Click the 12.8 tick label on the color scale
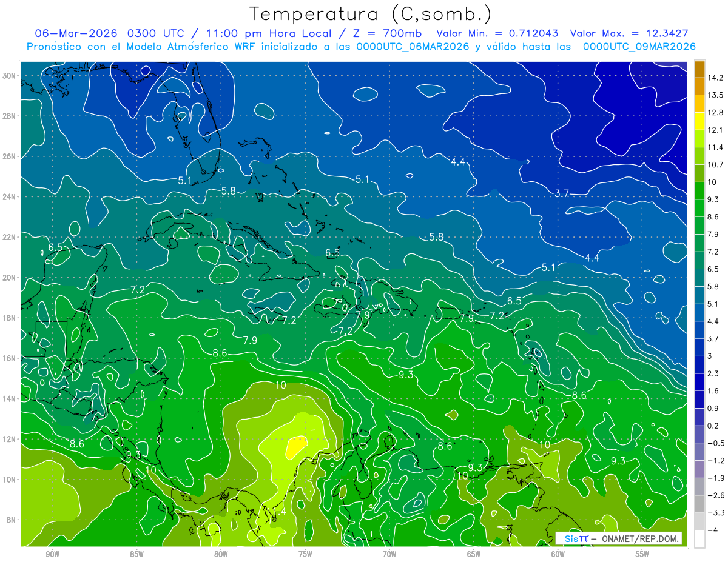Image resolution: width=728 pixels, height=562 pixels. pos(716,113)
